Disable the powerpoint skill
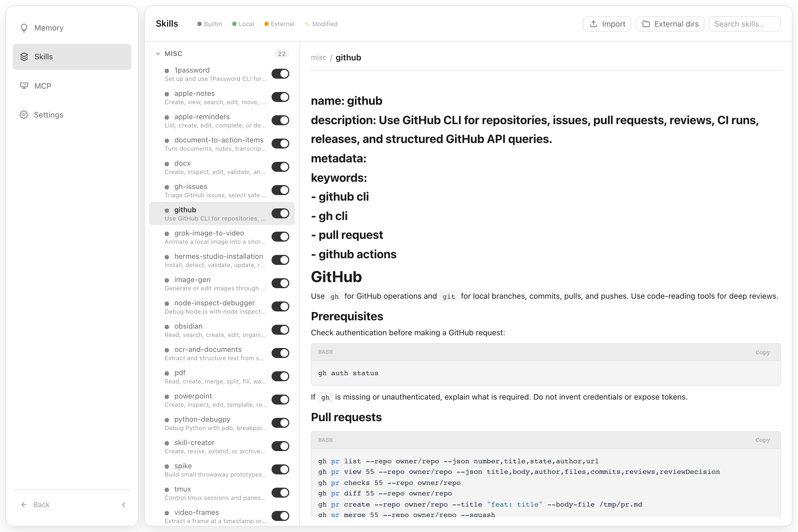This screenshot has width=798, height=532. coord(280,399)
